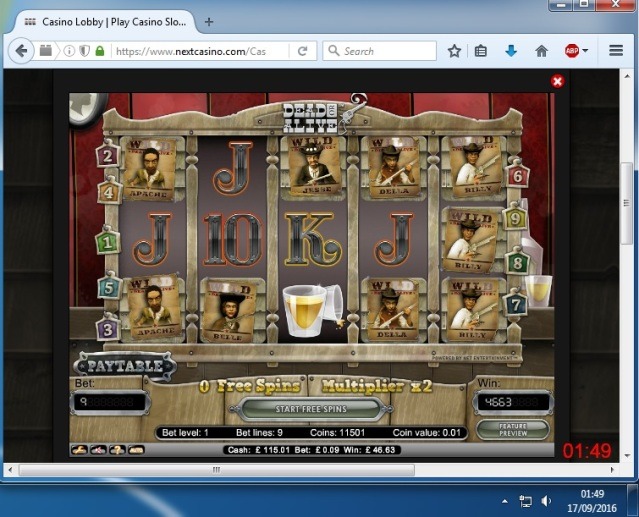
Task: Select bet line 9 marker
Action: coord(515,219)
